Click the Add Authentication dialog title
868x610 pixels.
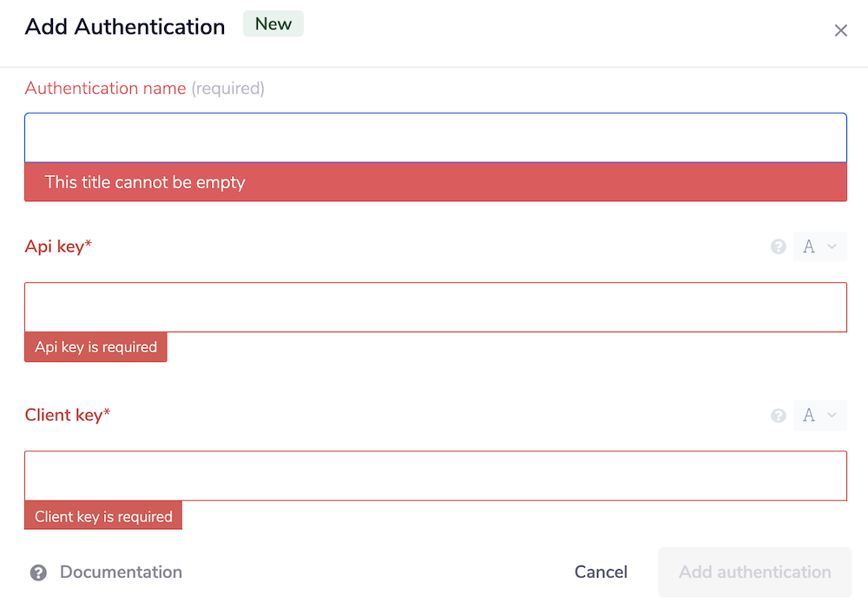pyautogui.click(x=124, y=27)
